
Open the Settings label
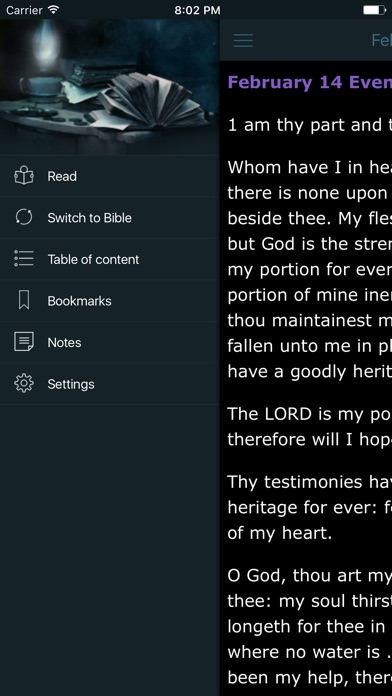(71, 384)
